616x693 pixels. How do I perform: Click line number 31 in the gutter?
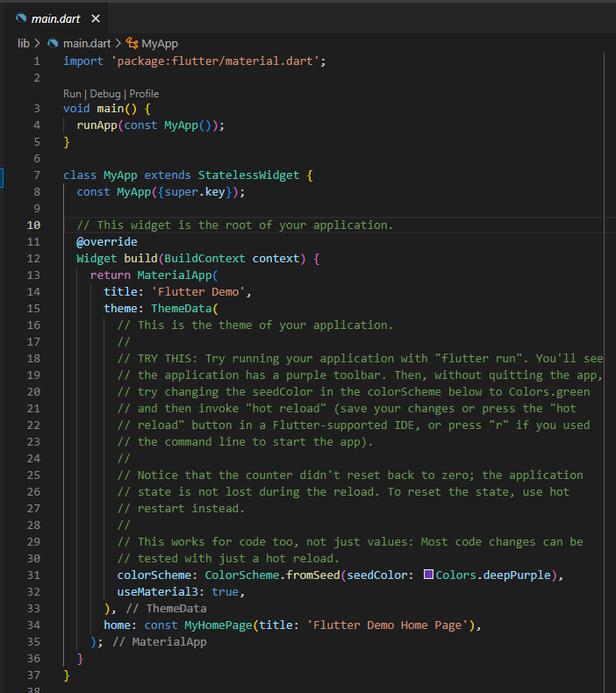tap(33, 575)
